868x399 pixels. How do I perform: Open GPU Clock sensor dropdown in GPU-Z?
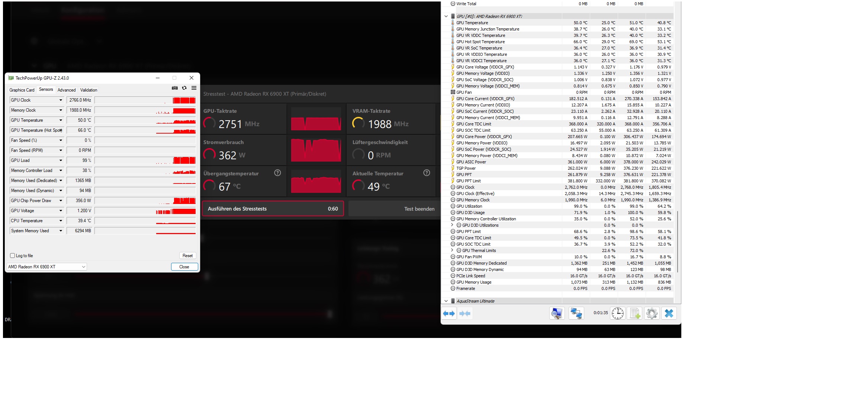pos(61,100)
